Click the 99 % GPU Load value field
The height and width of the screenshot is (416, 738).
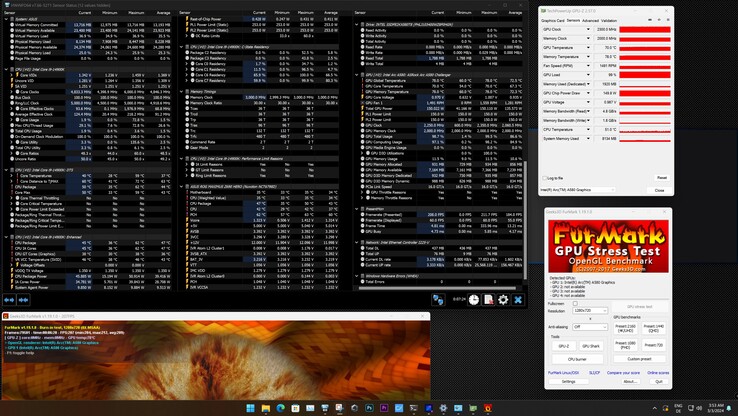[x=605, y=75]
